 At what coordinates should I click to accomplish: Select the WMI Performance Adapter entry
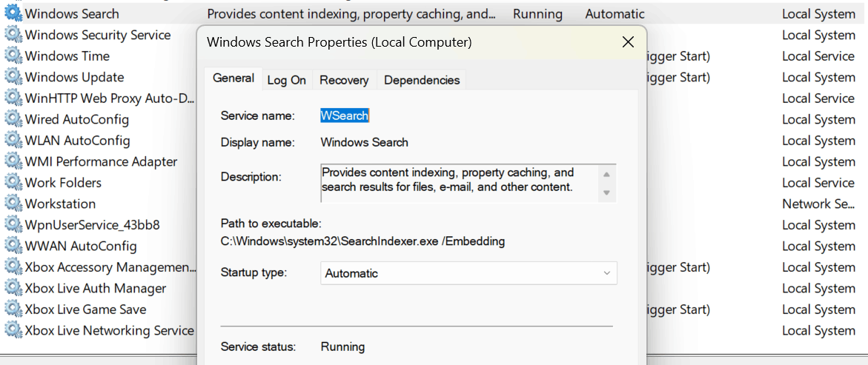pyautogui.click(x=102, y=161)
